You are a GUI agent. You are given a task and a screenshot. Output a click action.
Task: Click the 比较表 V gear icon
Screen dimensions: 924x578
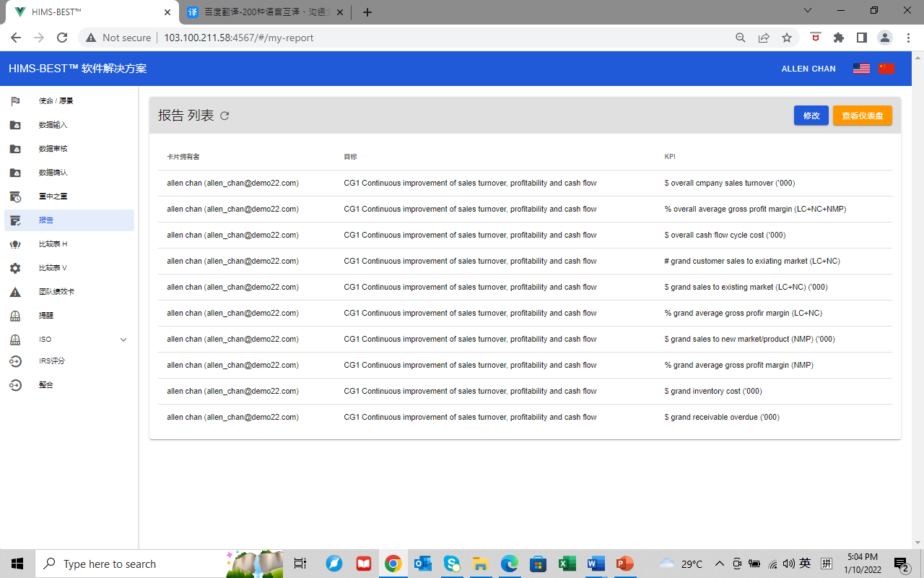point(15,268)
